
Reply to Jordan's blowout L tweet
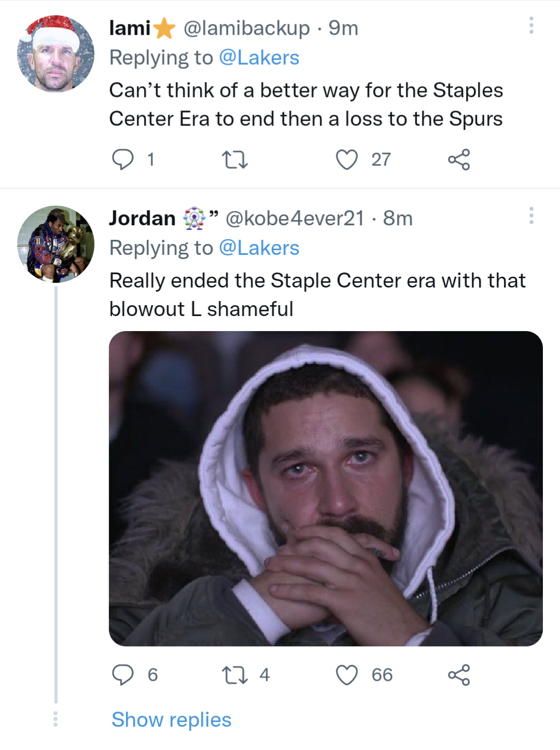pos(123,675)
